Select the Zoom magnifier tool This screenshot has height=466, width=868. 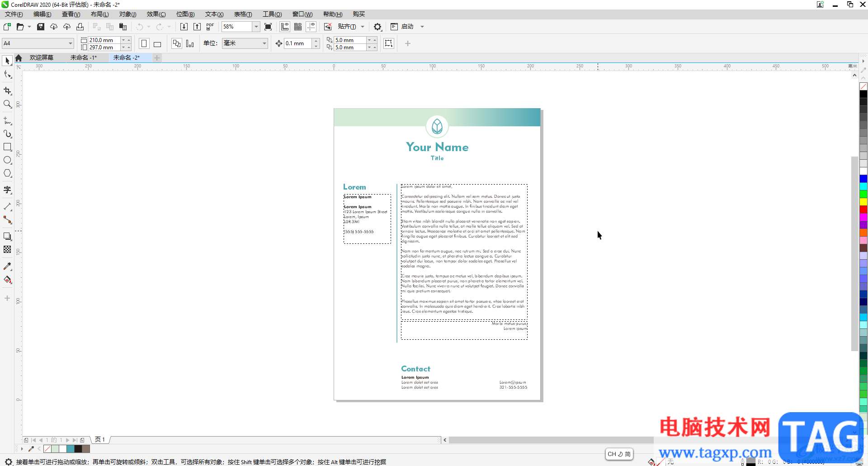7,104
